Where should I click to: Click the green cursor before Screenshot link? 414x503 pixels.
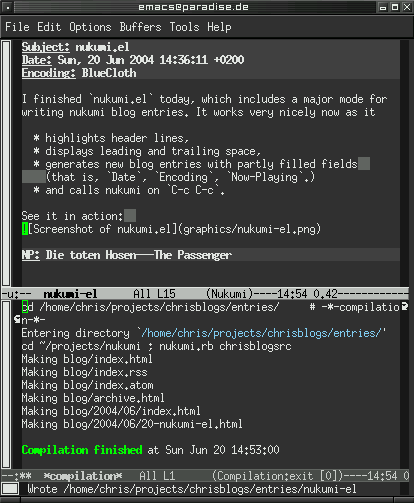pos(25,229)
